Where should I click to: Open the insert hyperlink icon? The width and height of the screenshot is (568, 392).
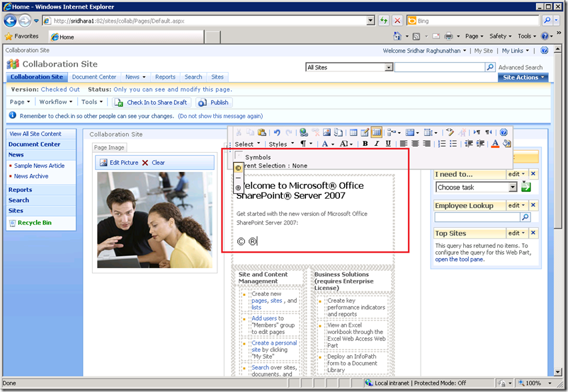[303, 132]
